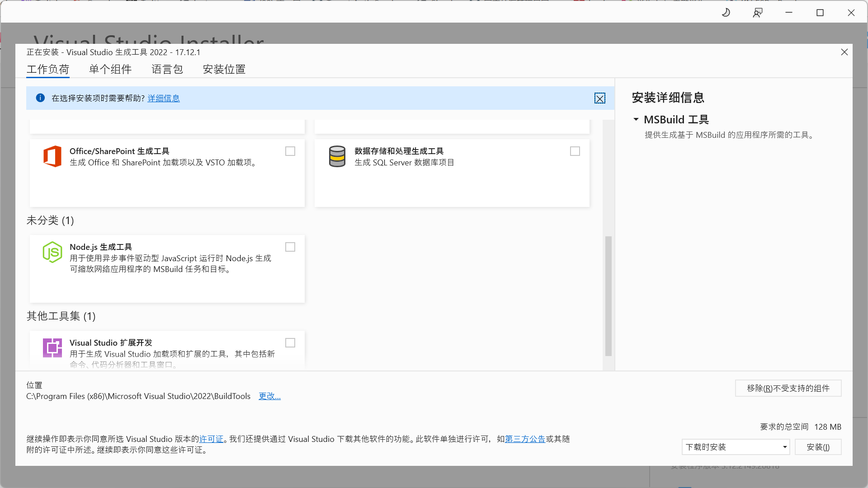Viewport: 868px width, 488px height.
Task: Click 更改... to change install location
Action: tap(269, 396)
